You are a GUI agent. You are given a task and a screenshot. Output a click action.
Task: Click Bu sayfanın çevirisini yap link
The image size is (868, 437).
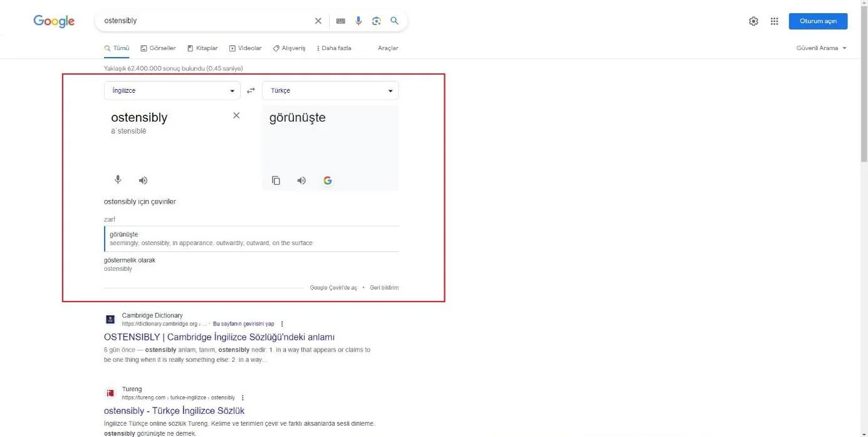click(x=244, y=324)
